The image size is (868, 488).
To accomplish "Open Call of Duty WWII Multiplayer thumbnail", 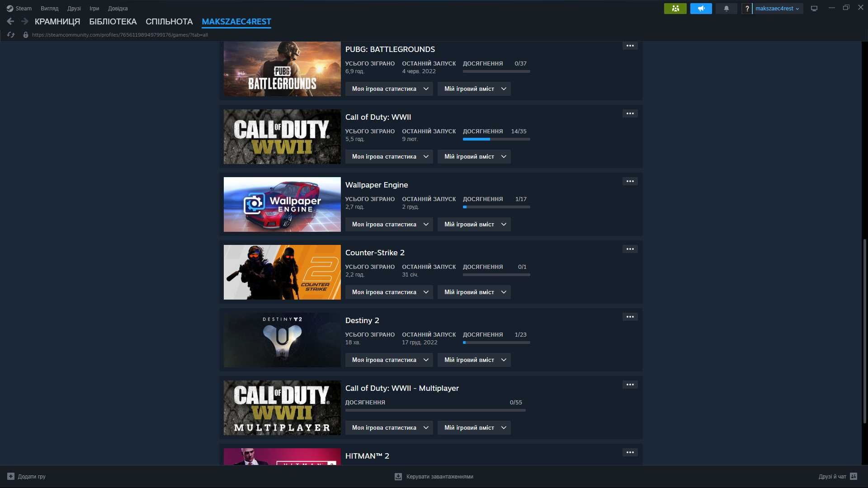I will (x=282, y=408).
